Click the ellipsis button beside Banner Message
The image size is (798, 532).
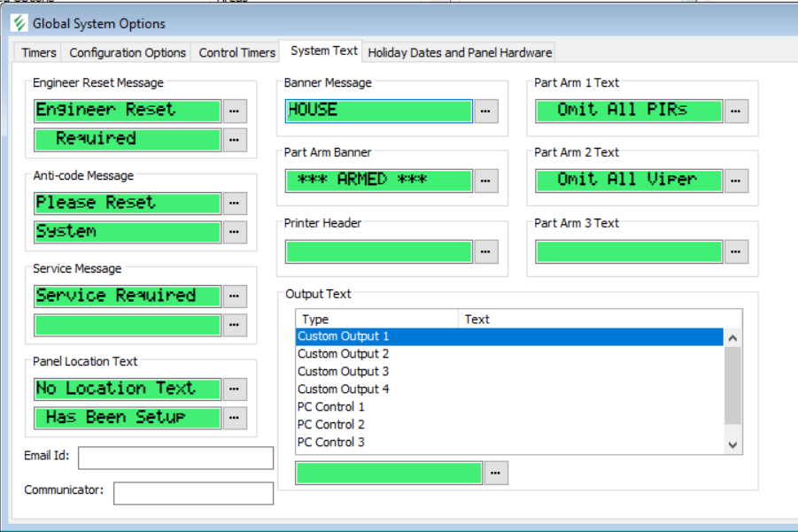pos(486,111)
